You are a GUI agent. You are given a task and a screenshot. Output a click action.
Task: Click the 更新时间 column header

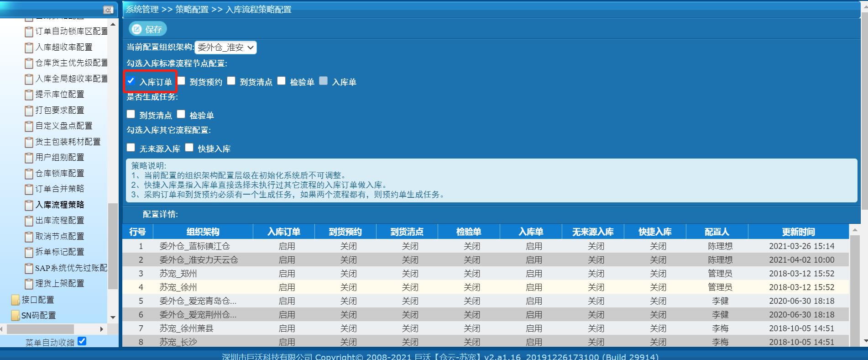[x=798, y=232]
